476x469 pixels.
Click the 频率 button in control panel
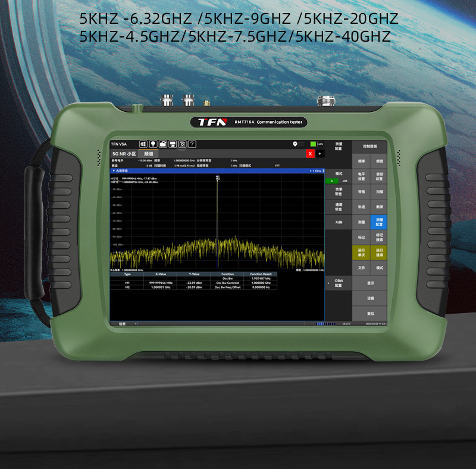pos(361,161)
